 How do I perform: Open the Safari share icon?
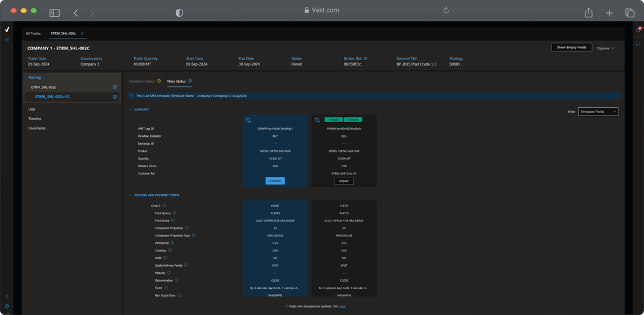pos(589,13)
